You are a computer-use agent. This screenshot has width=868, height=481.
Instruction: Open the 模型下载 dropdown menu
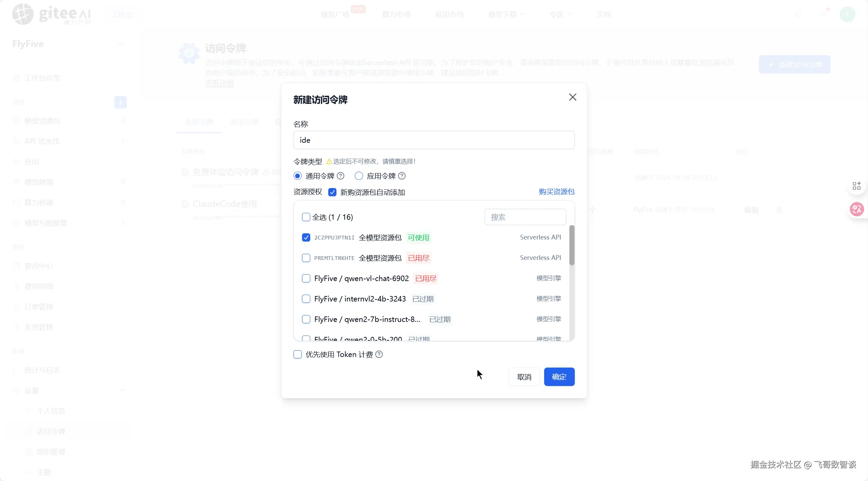tap(506, 14)
